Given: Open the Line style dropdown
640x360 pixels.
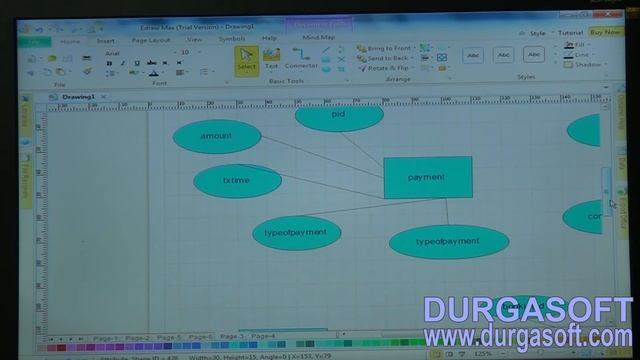Looking at the screenshot, I should [579, 54].
